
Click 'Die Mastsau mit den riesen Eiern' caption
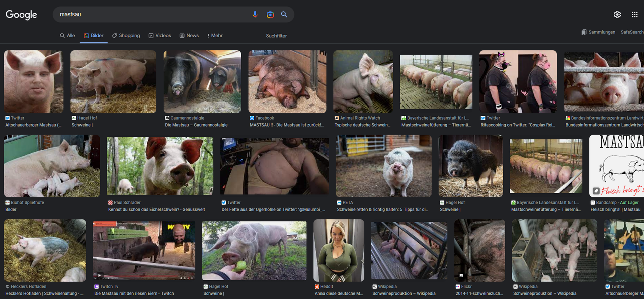pyautogui.click(x=134, y=294)
